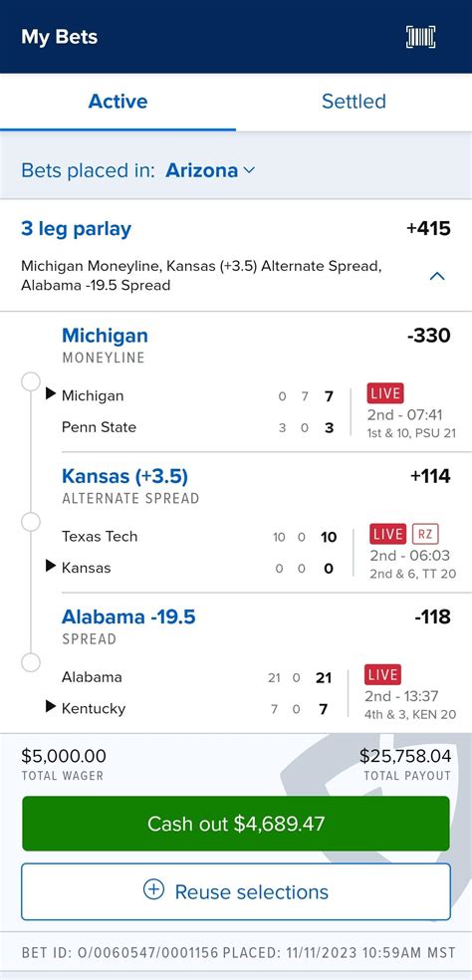Image resolution: width=472 pixels, height=980 pixels.
Task: Switch to the Settled tab
Action: pyautogui.click(x=354, y=102)
